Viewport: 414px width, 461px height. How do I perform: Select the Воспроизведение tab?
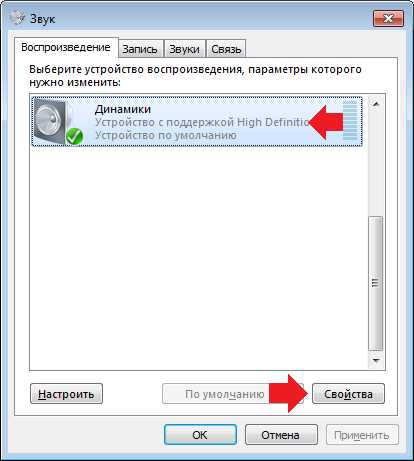(x=66, y=47)
